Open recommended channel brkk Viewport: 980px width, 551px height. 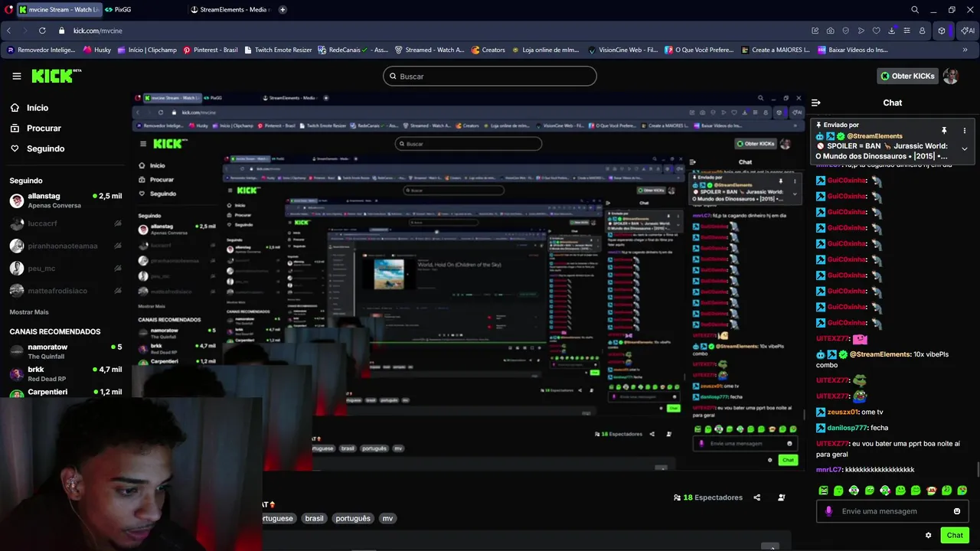click(x=65, y=373)
